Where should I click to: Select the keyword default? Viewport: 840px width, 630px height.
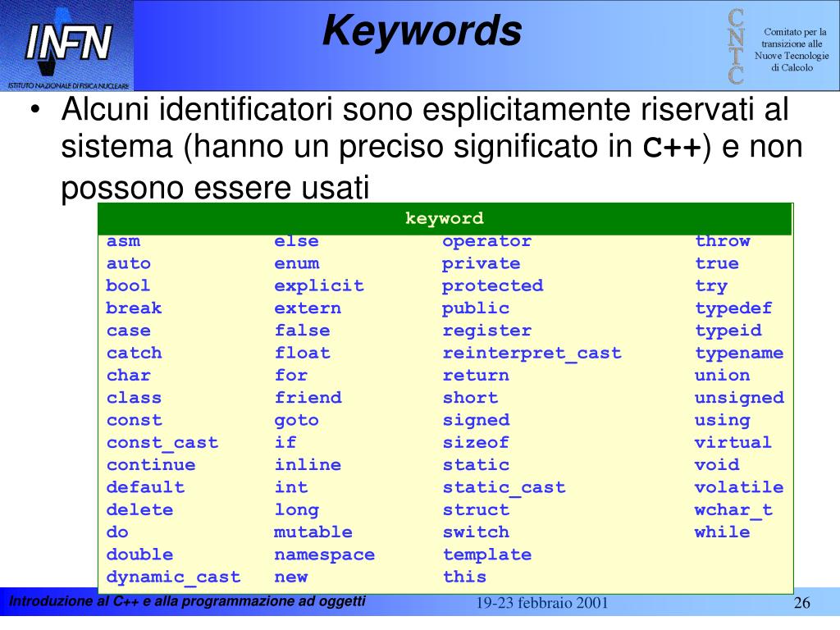[x=146, y=487]
